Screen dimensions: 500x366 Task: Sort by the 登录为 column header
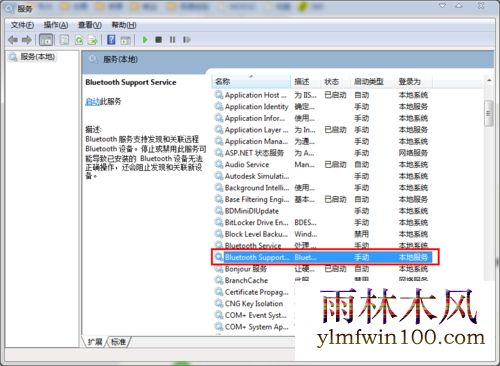[x=413, y=81]
